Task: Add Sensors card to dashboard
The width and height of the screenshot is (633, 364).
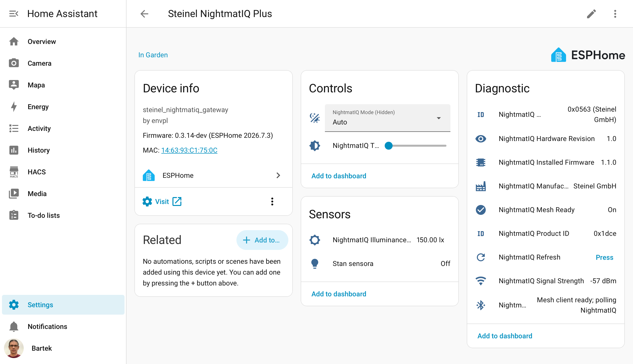Action: click(339, 294)
